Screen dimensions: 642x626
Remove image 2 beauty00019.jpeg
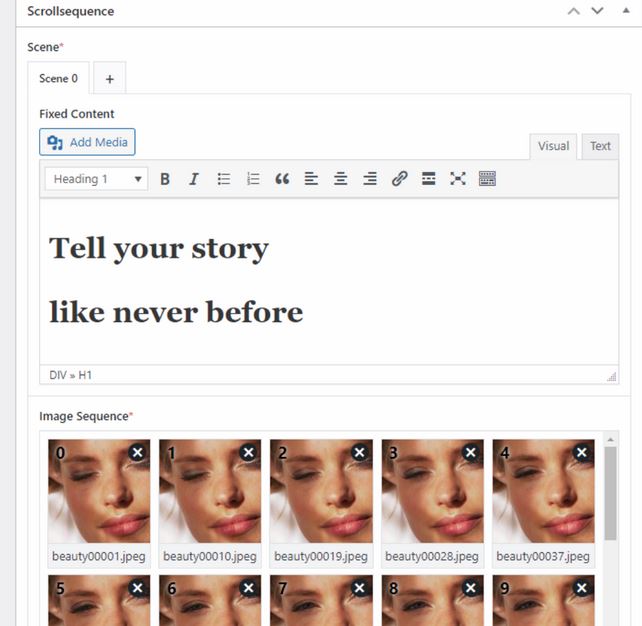(359, 452)
